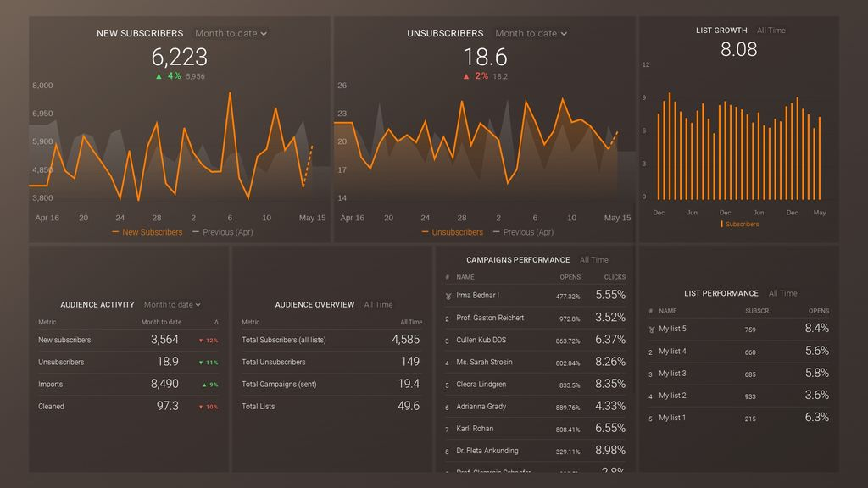Select My list 3 row
The width and height of the screenshot is (868, 488).
tap(738, 374)
